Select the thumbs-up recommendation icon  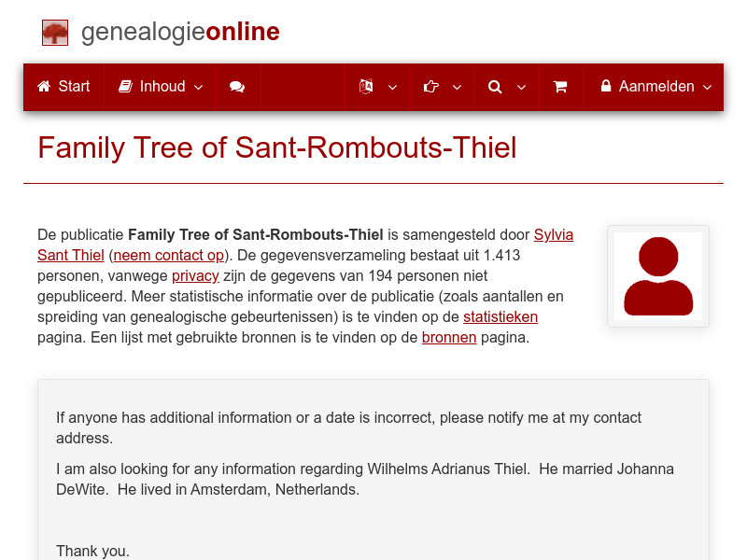click(x=430, y=87)
